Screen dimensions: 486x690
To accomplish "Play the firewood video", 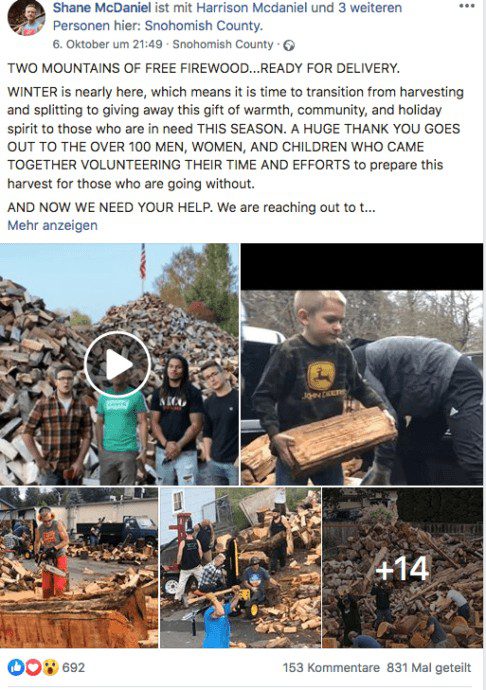I will tap(117, 364).
